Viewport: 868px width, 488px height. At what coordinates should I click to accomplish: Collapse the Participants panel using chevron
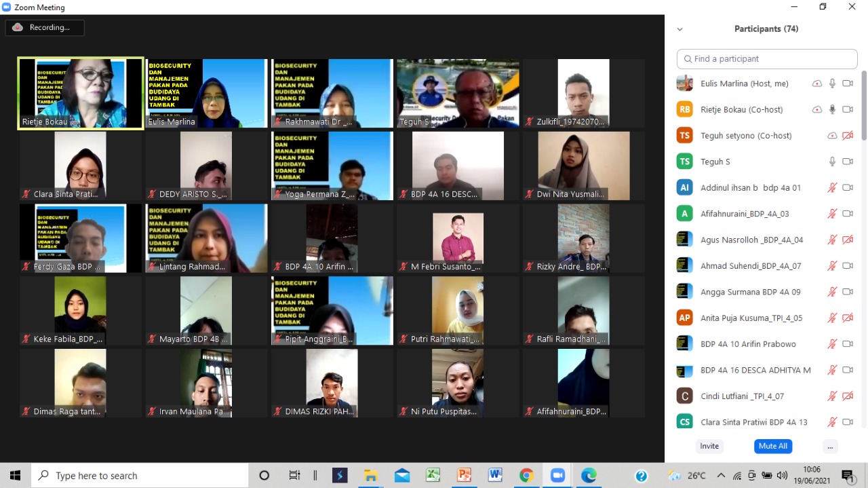(679, 29)
